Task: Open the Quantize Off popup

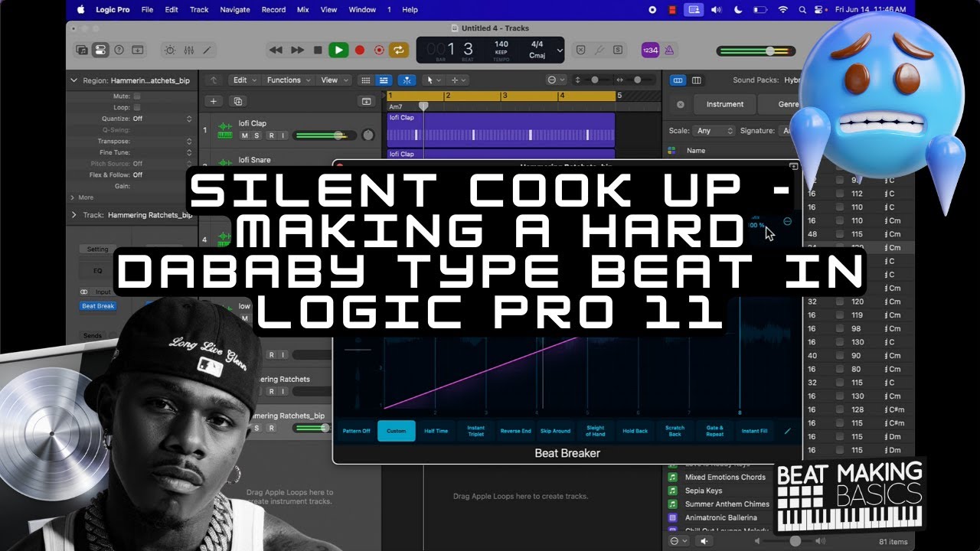Action: click(x=162, y=119)
